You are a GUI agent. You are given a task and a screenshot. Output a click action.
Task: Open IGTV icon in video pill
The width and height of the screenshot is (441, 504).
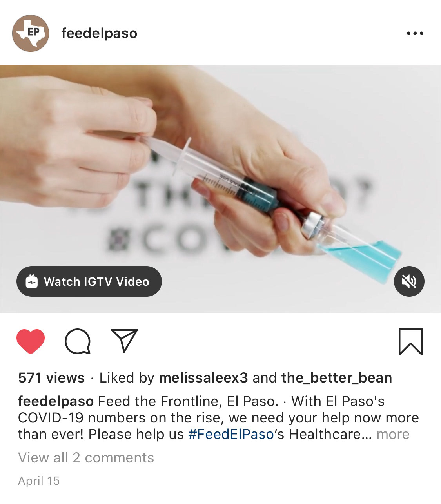coord(31,281)
